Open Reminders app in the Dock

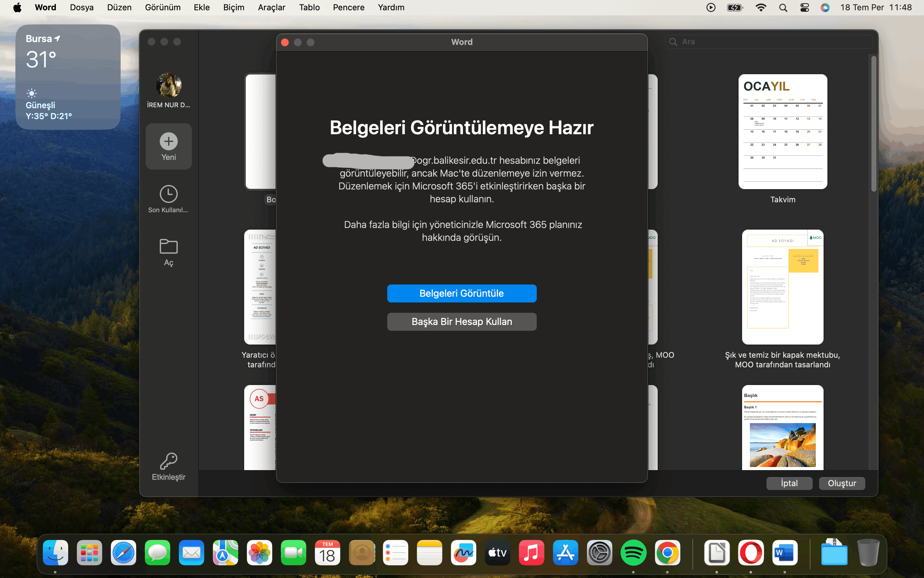pos(395,552)
